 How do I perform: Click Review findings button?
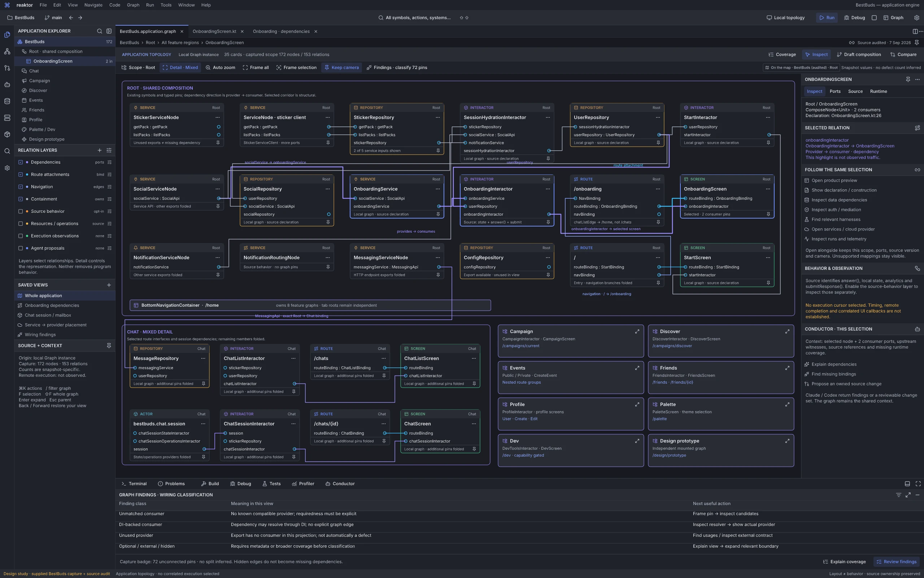click(x=896, y=561)
